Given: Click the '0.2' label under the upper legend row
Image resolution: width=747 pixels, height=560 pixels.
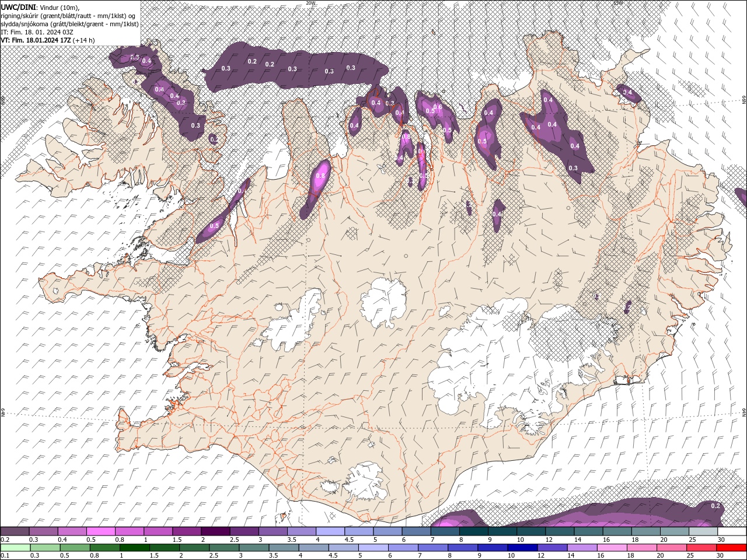Looking at the screenshot, I should coord(5,540).
